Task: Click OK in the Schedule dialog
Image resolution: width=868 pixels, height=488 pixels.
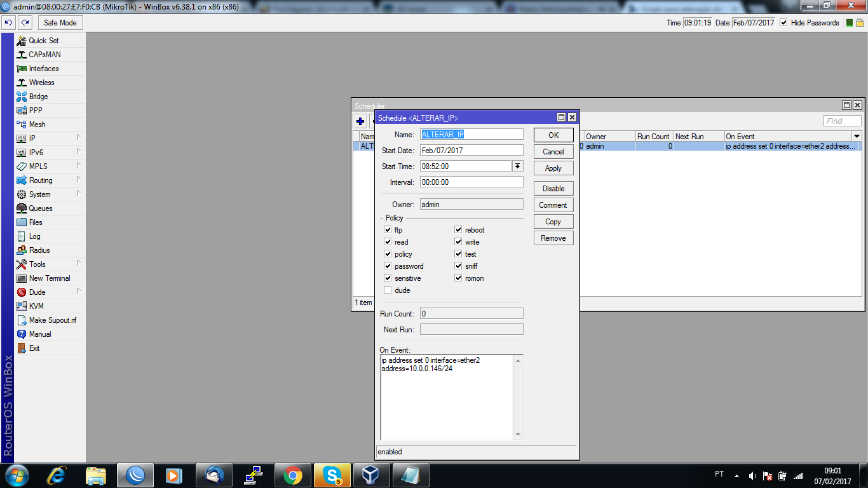Action: tap(553, 135)
